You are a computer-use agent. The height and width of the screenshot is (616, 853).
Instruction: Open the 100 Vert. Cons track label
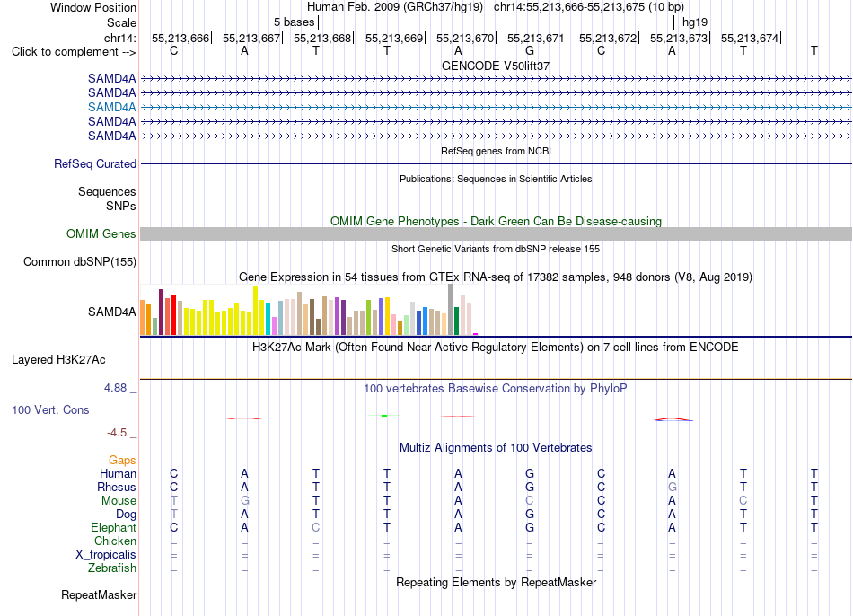pyautogui.click(x=50, y=409)
